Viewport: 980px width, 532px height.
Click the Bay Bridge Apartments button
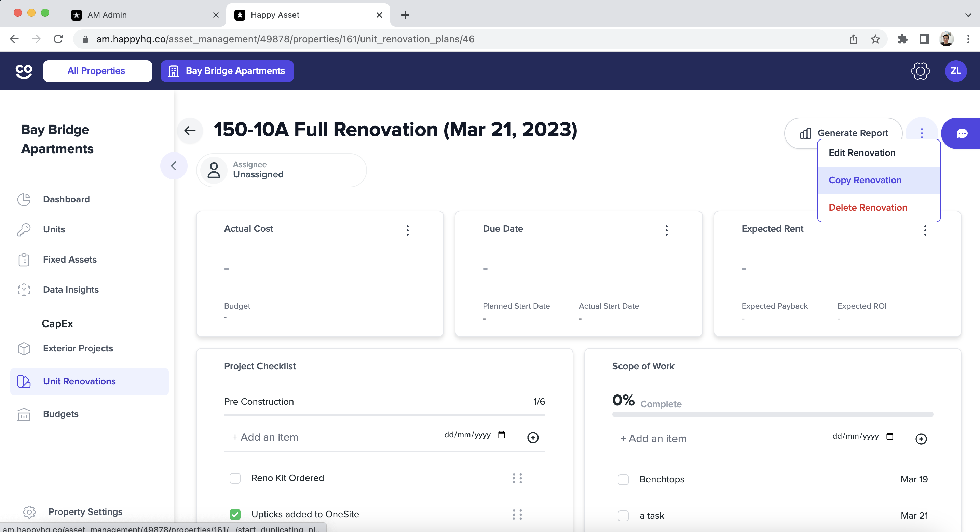tap(227, 71)
